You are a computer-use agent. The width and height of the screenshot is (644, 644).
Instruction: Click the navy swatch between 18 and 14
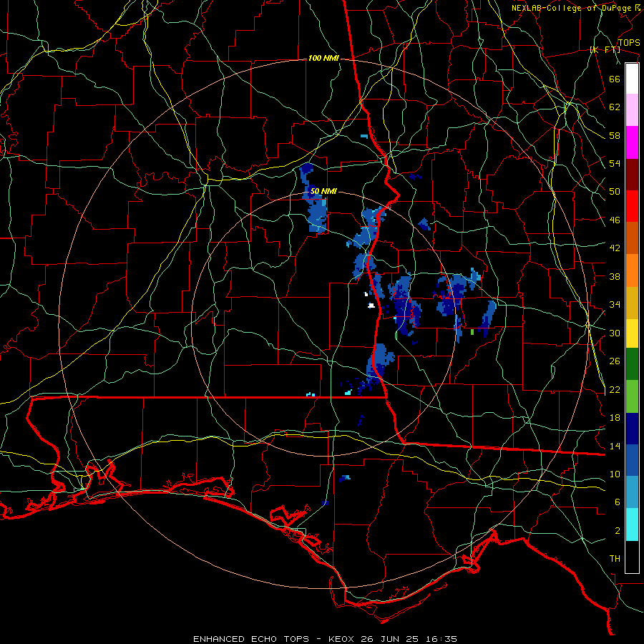[x=632, y=429]
